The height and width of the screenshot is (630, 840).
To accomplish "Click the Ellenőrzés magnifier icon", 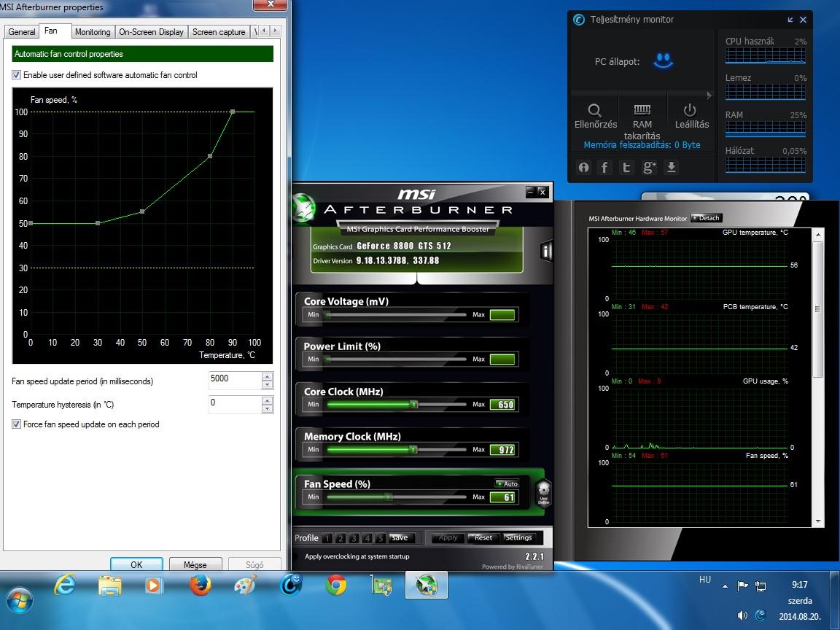I will [x=594, y=110].
